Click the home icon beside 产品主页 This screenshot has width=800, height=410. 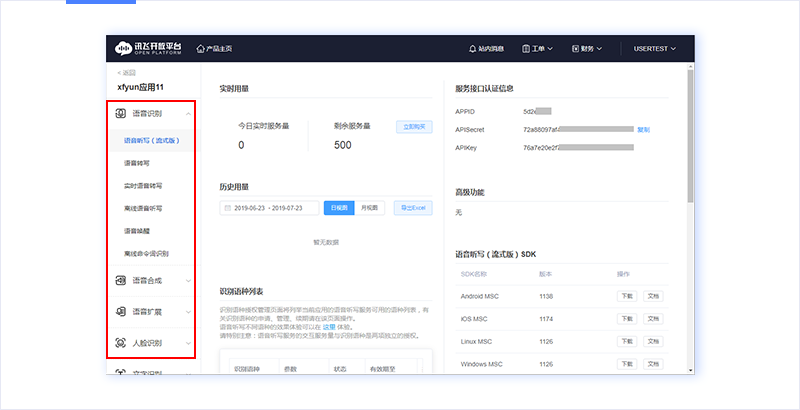point(201,48)
